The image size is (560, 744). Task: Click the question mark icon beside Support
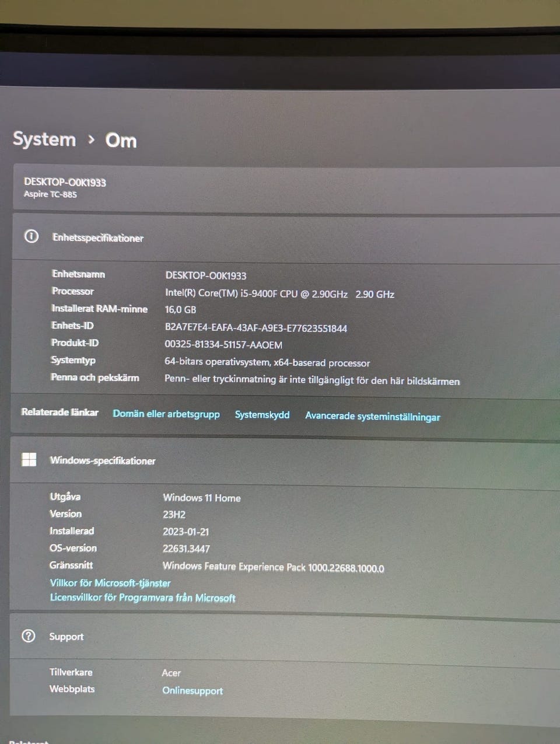pos(28,636)
